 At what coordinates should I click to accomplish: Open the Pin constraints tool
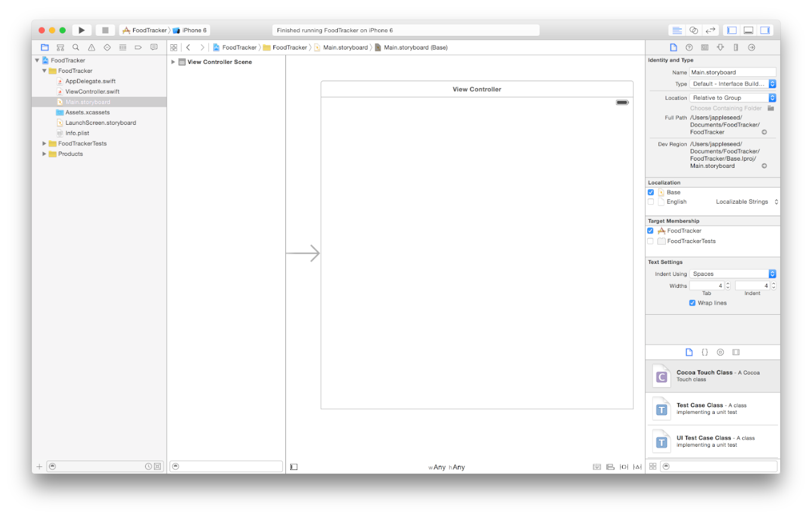[624, 467]
